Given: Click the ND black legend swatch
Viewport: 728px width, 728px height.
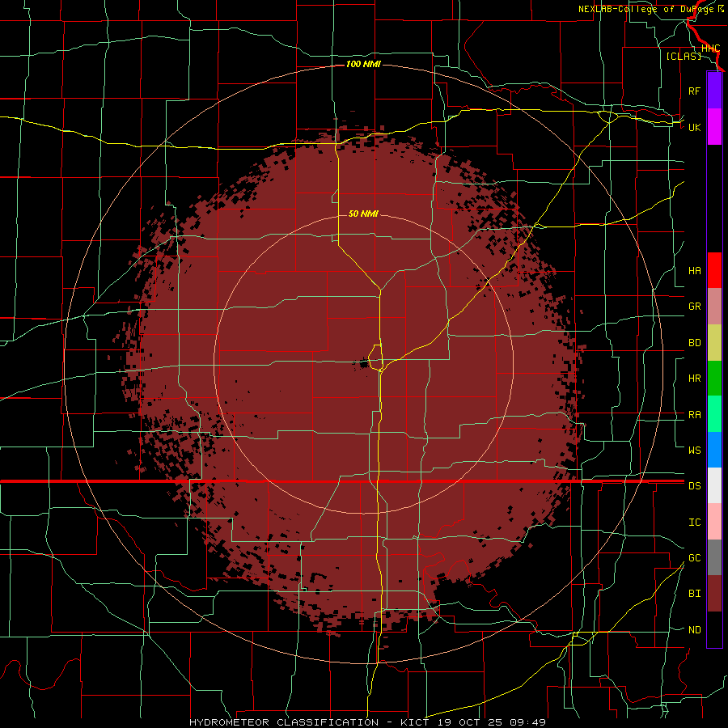Looking at the screenshot, I should coord(714,629).
